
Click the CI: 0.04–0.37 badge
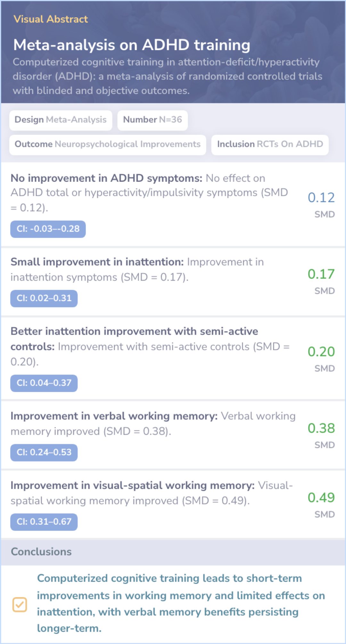(x=44, y=383)
